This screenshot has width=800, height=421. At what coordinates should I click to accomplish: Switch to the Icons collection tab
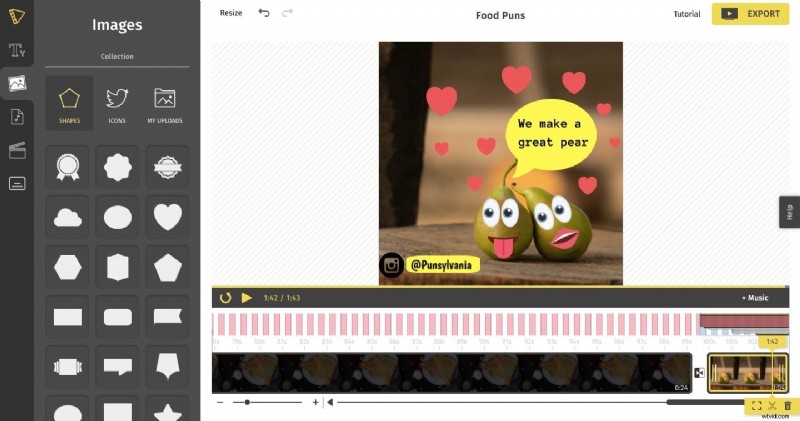coord(117,104)
